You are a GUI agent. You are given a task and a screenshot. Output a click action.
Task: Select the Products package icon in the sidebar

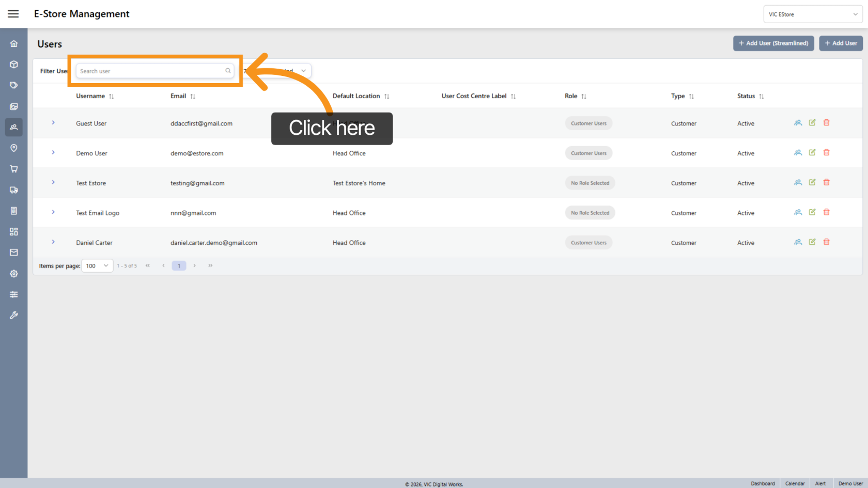(x=13, y=64)
